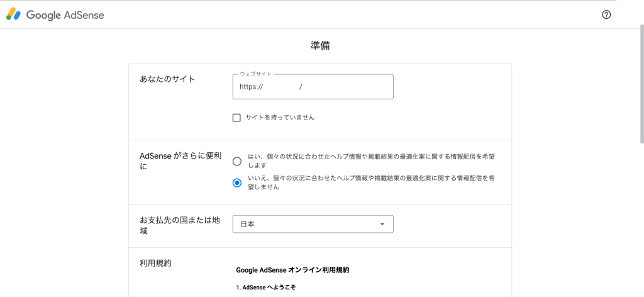The height and width of the screenshot is (297, 644).
Task: Click the AdSense がさらに便利に label
Action: 180,162
